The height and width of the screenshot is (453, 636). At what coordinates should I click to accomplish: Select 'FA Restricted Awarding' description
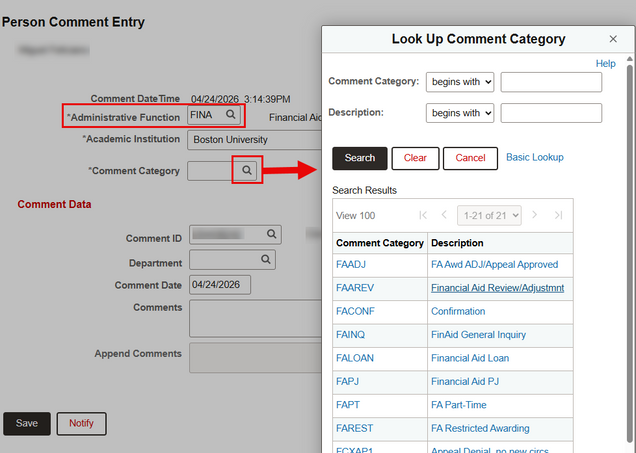(480, 428)
